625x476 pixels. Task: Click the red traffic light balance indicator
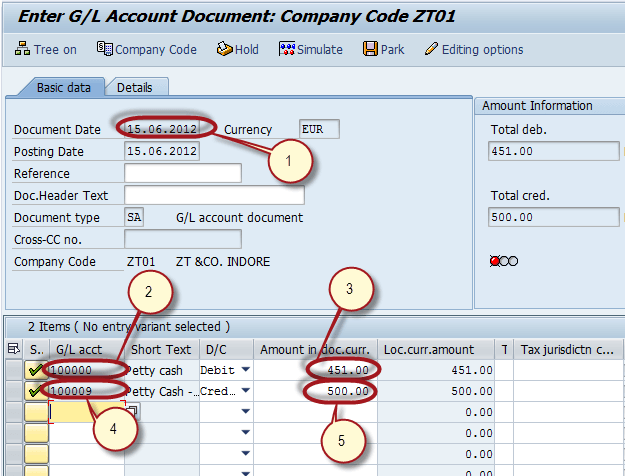pos(495,261)
